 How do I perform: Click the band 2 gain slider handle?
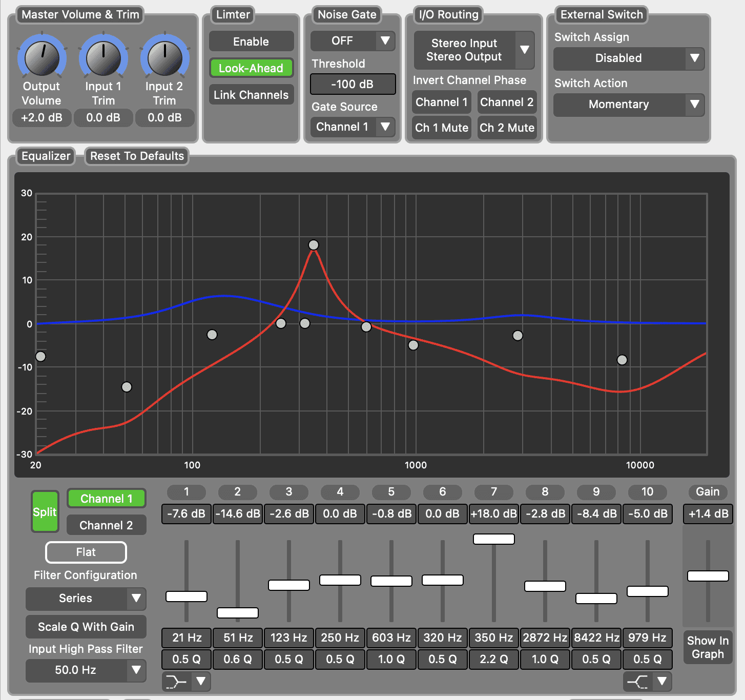pos(238,613)
